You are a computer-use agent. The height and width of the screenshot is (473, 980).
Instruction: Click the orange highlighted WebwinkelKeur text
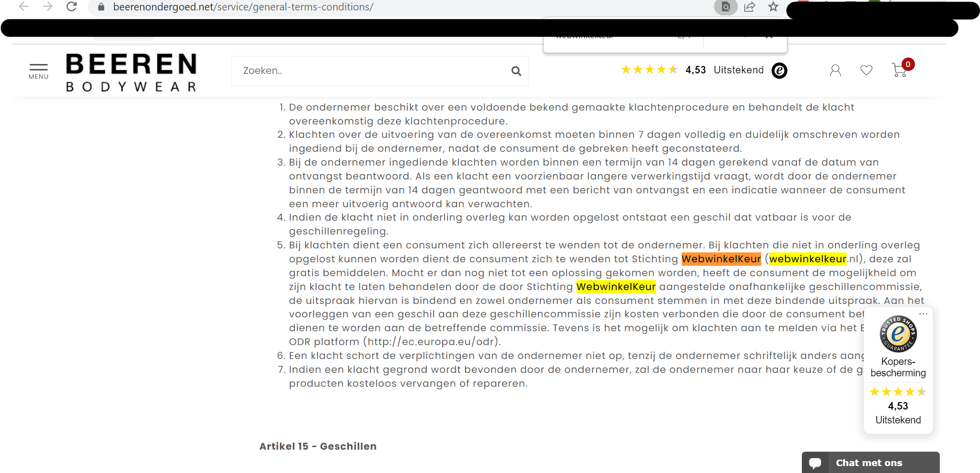pyautogui.click(x=721, y=259)
